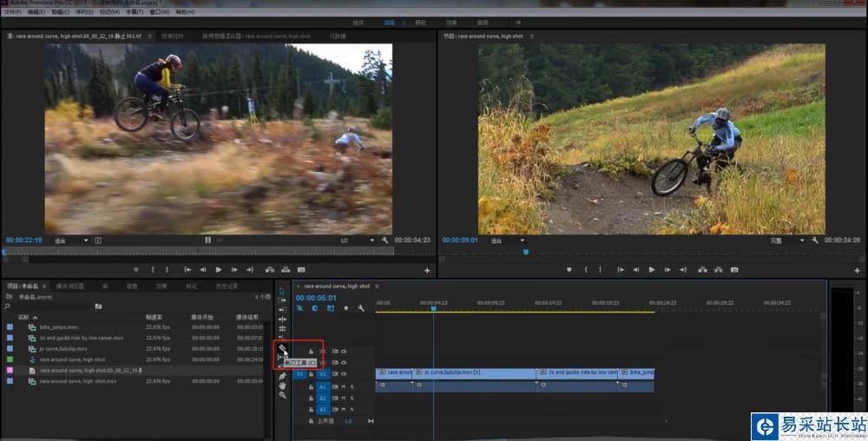Screen dimensions: 868x441
Task: Mute the A1 audio track
Action: coord(343,387)
